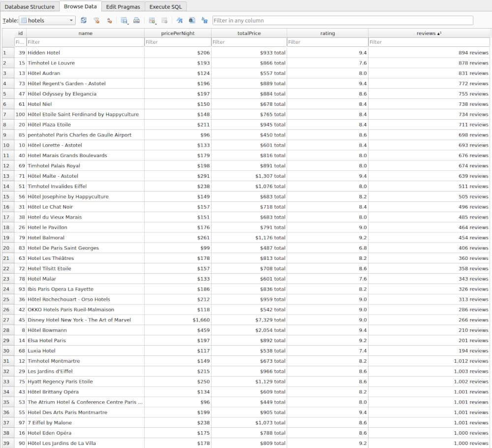Select the Browse Data tab
Image resolution: width=492 pixels, height=448 pixels.
click(80, 6)
